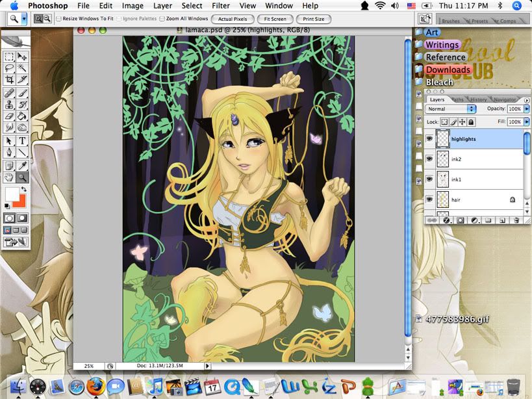Hide the ink2 layer

point(429,159)
